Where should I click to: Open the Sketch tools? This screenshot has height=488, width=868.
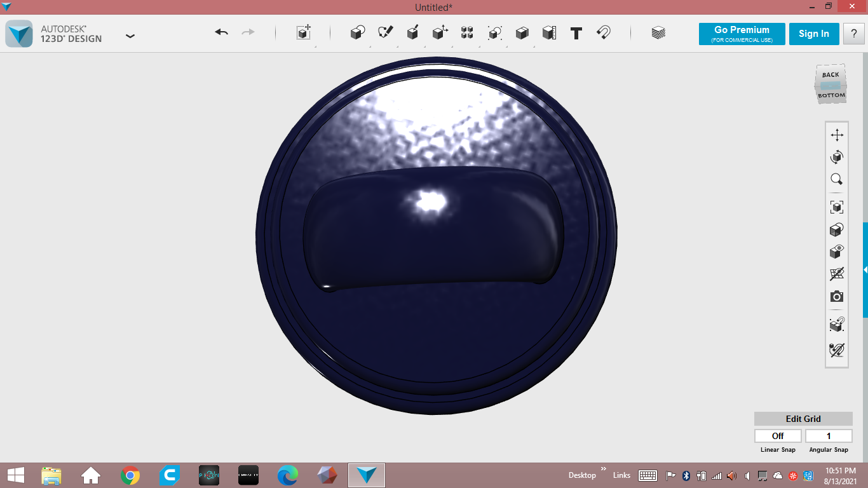tap(386, 33)
